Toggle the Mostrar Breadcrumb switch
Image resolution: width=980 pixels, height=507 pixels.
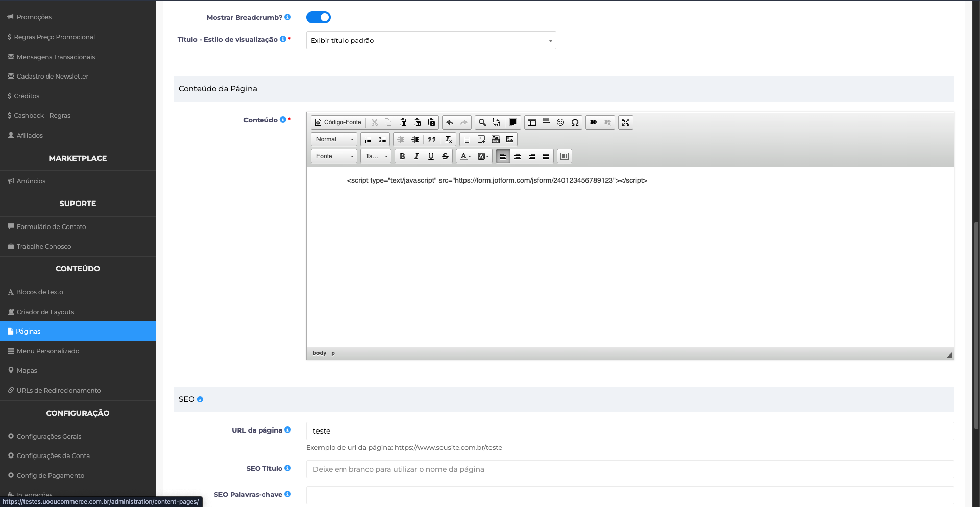click(x=318, y=17)
